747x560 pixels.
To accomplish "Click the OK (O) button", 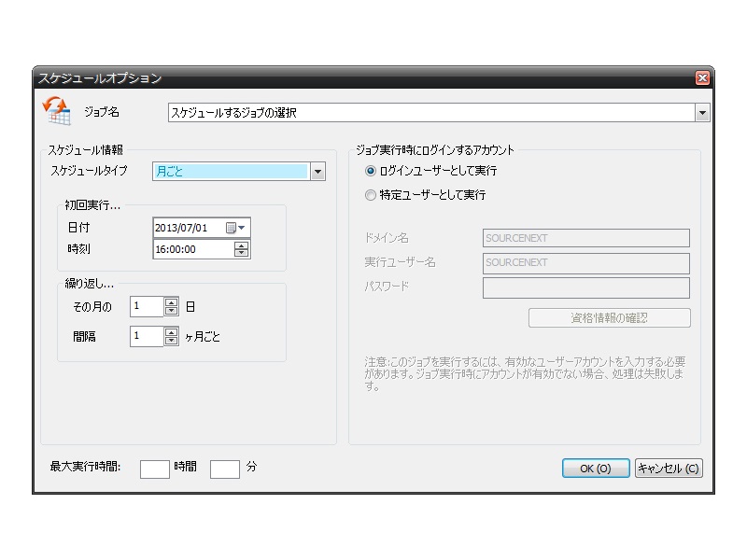I will tap(595, 468).
